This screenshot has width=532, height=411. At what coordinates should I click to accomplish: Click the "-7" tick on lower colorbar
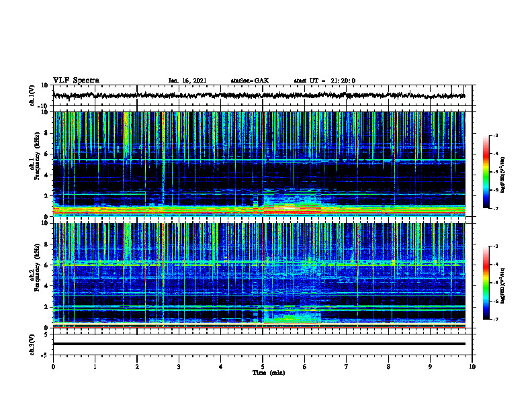tap(495, 319)
